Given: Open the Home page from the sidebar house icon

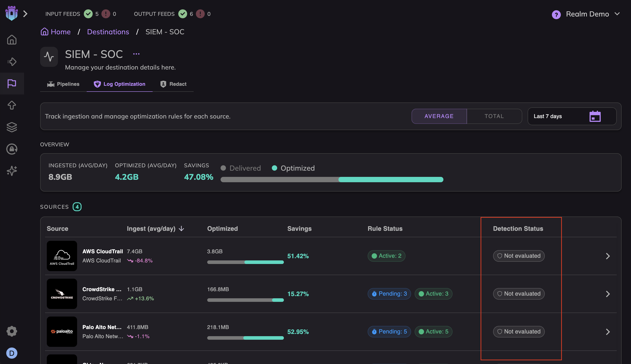Looking at the screenshot, I should [x=12, y=40].
